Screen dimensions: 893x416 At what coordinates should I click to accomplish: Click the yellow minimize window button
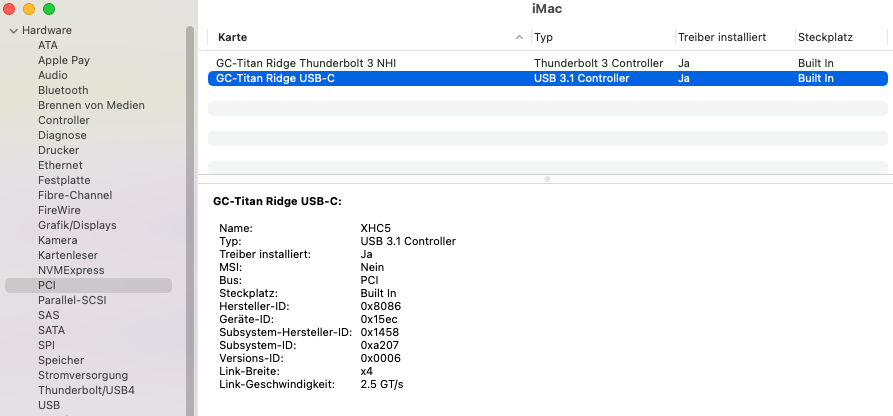[x=29, y=9]
